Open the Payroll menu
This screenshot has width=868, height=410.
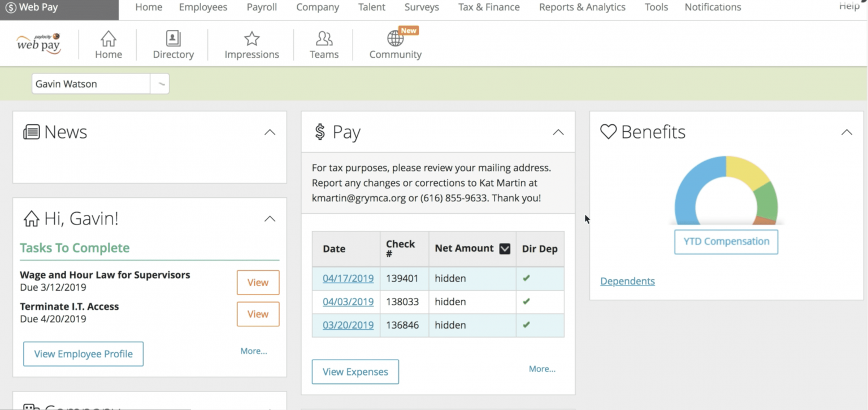pos(262,7)
